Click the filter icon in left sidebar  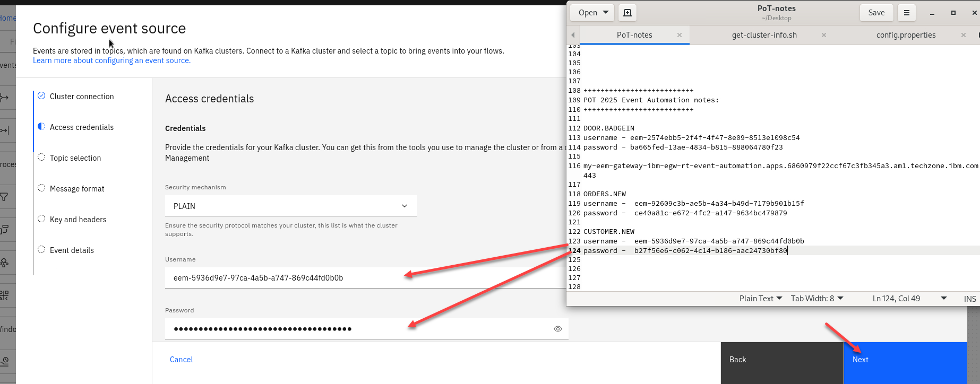point(5,197)
